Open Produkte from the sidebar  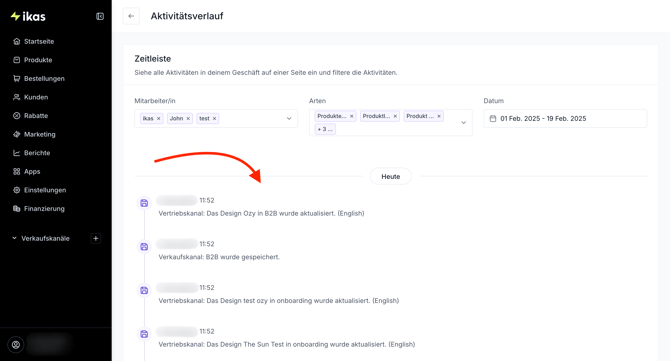point(38,60)
